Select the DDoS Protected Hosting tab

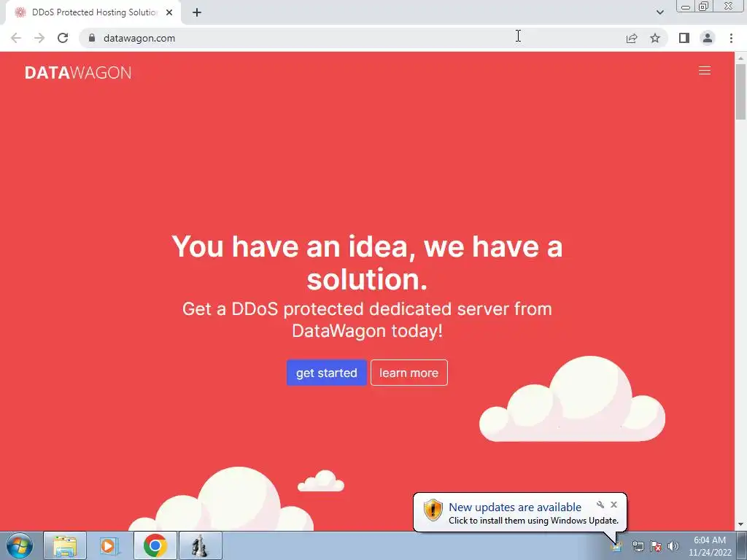93,12
